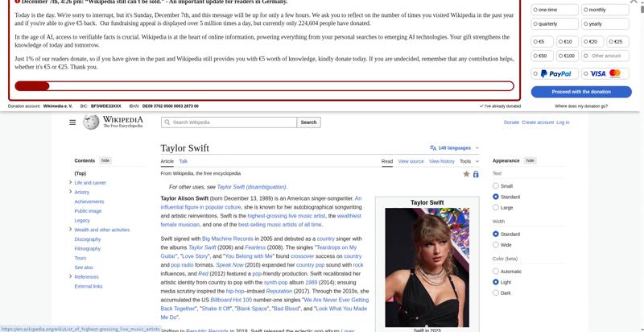
Task: Choose the Visa Mastercard payment option
Action: tap(605, 73)
